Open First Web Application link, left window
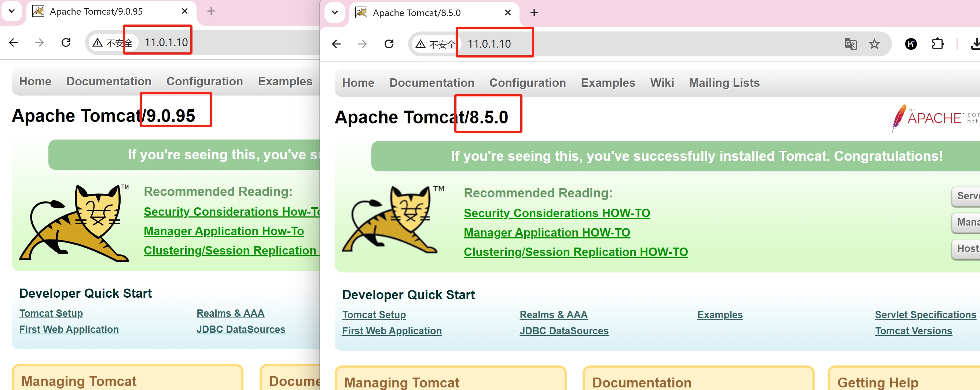Screen dimensions: 980x390 (x=69, y=330)
